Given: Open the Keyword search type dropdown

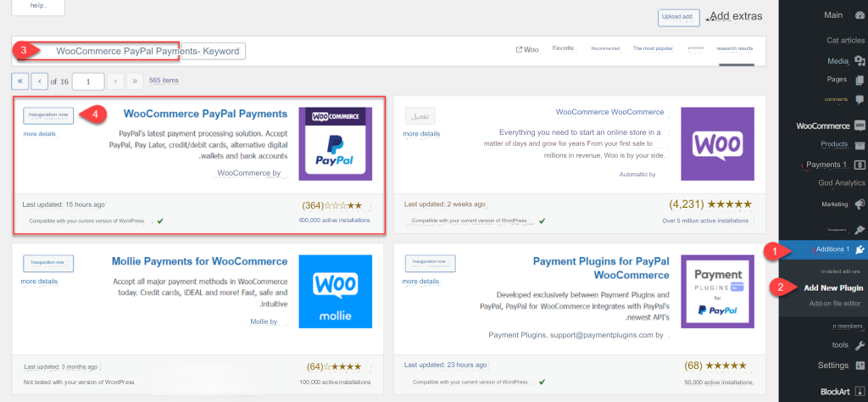Looking at the screenshot, I should (x=214, y=51).
